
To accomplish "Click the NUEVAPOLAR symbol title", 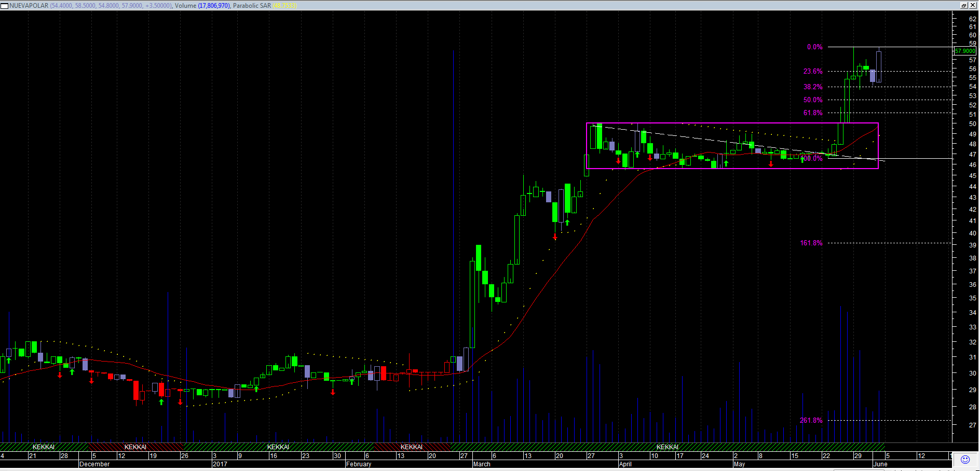I will (29, 6).
